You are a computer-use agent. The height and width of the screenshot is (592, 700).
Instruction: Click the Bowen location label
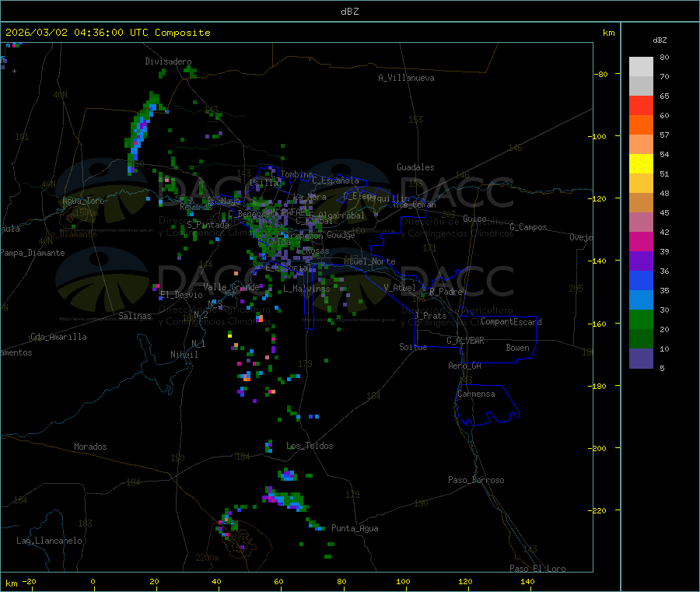tap(518, 348)
